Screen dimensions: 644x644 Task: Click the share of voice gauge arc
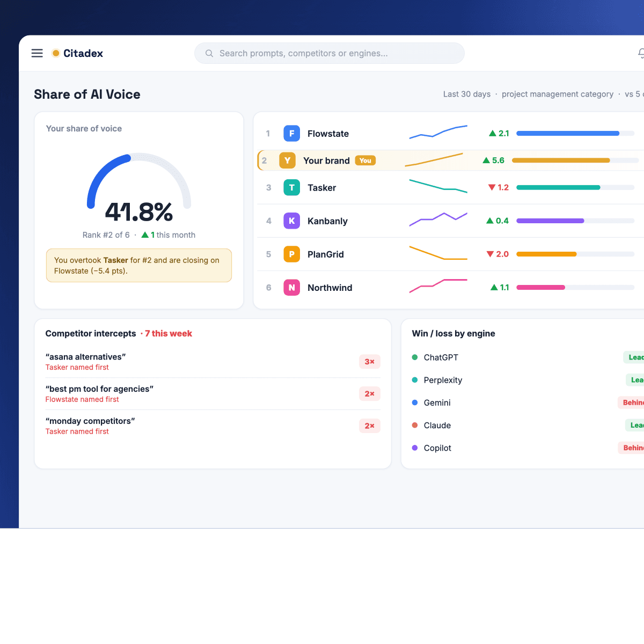click(139, 180)
